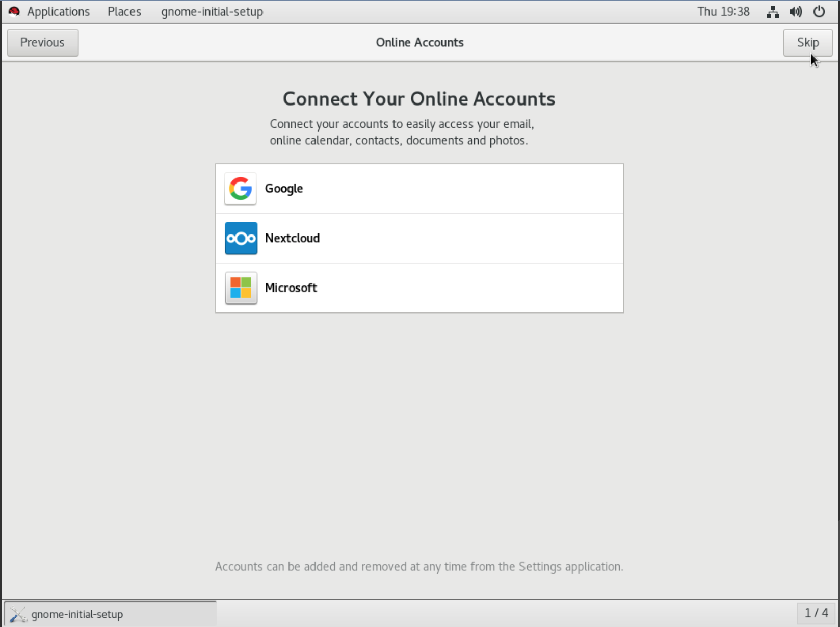
Task: Select the Nextcloud account row label
Action: pos(293,238)
